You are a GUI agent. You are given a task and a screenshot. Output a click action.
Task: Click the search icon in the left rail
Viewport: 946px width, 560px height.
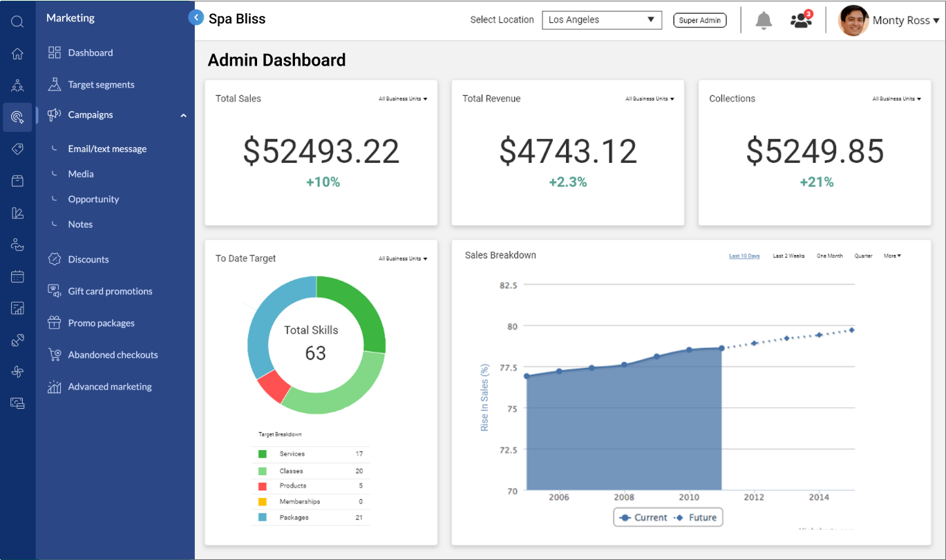point(17,21)
